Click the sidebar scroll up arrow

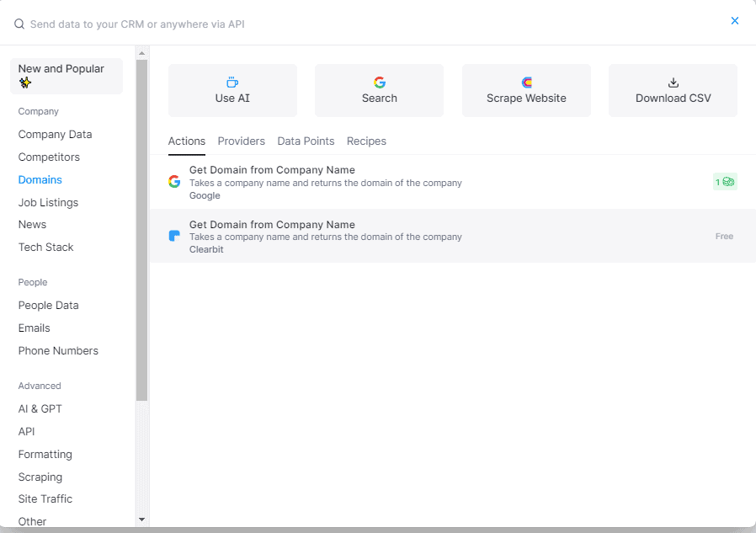tap(141, 53)
